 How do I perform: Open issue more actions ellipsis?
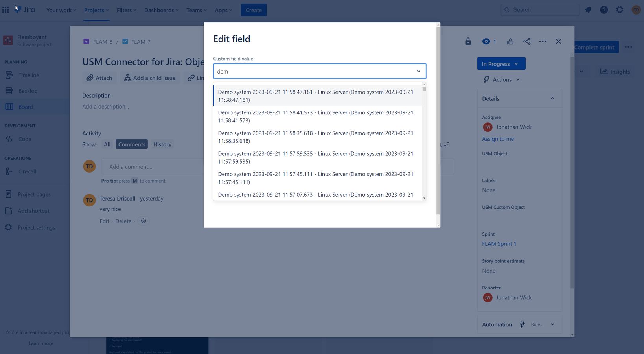543,41
